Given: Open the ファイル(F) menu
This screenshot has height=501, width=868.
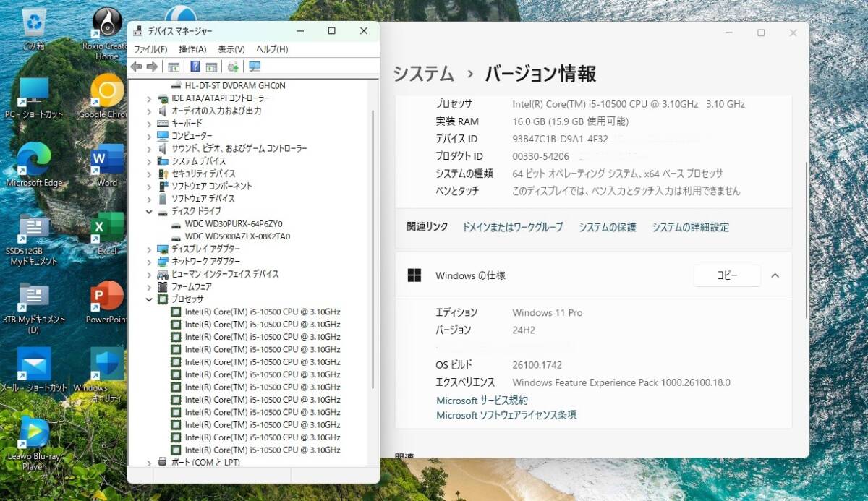Looking at the screenshot, I should [x=150, y=49].
